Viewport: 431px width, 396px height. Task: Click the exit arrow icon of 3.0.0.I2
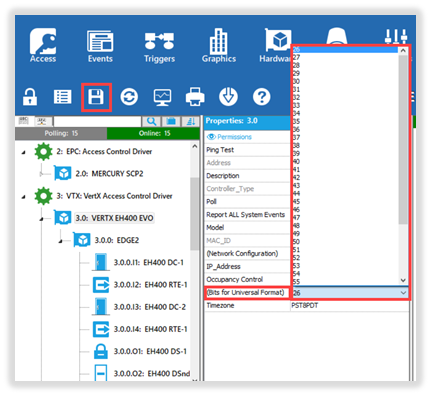click(101, 285)
